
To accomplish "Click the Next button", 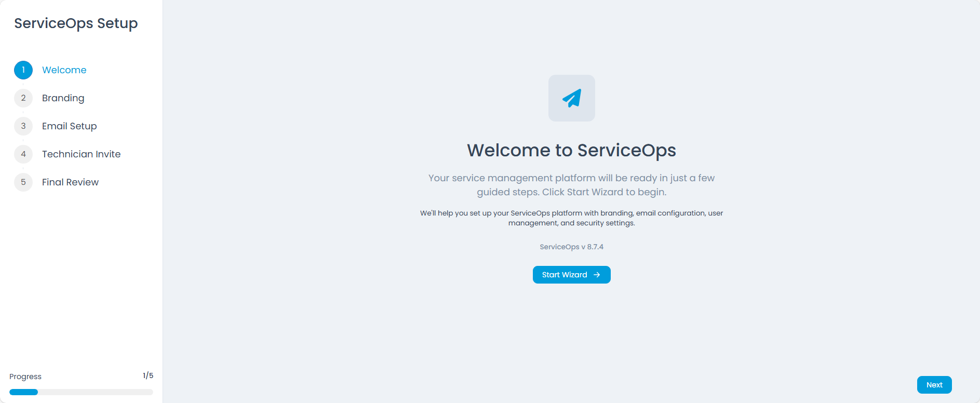I will tap(934, 385).
